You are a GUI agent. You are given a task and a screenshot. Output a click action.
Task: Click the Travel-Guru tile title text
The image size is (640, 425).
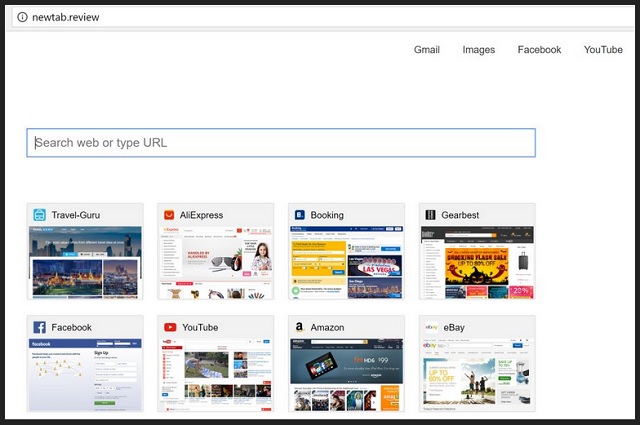tap(76, 215)
